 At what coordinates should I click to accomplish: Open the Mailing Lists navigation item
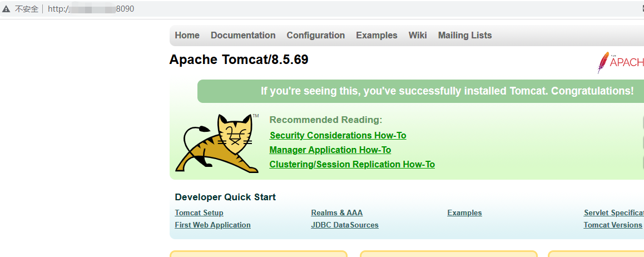tap(465, 35)
